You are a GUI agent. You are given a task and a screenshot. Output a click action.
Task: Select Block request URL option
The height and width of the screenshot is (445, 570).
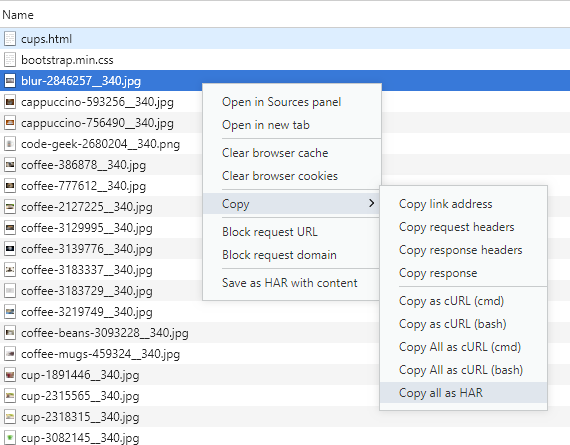269,232
